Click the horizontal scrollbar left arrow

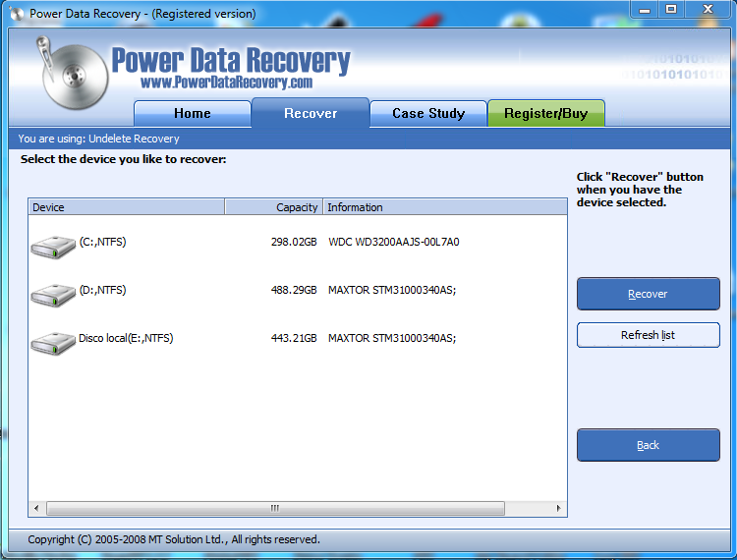(36, 508)
